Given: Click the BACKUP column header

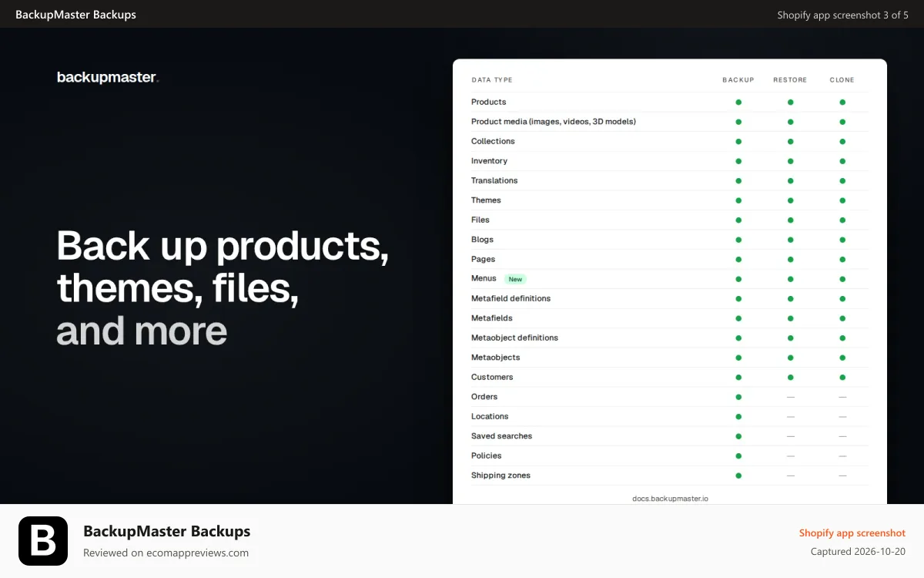Looking at the screenshot, I should [738, 80].
